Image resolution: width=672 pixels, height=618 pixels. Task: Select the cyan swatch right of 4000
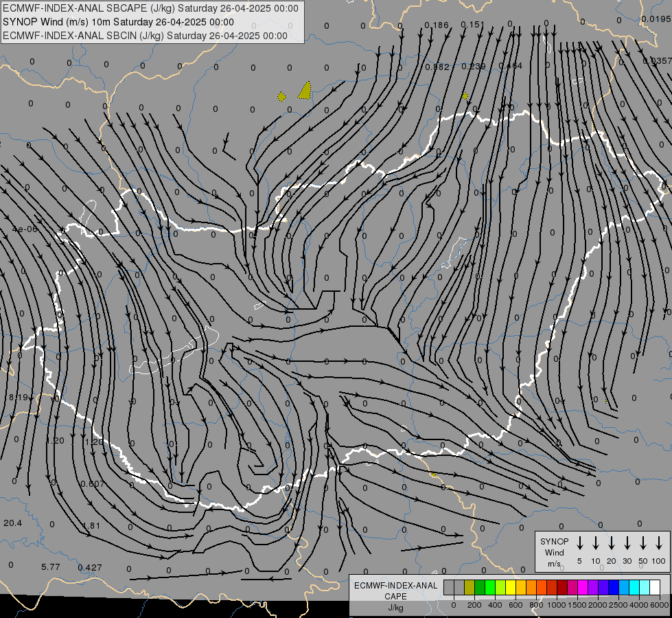tap(644, 587)
